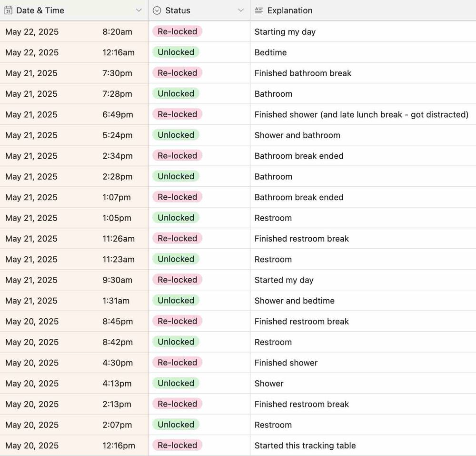
Task: Click the calendar icon in Date & Time header
Action: pyautogui.click(x=8, y=10)
